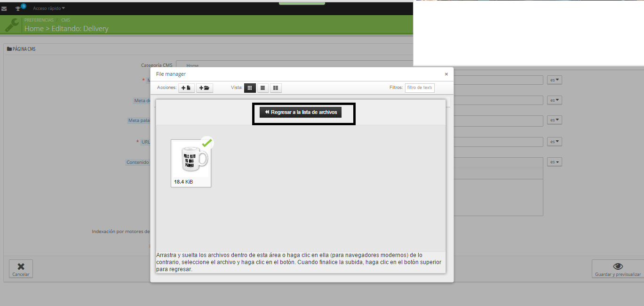
Task: Switch to column list view
Action: point(276,88)
